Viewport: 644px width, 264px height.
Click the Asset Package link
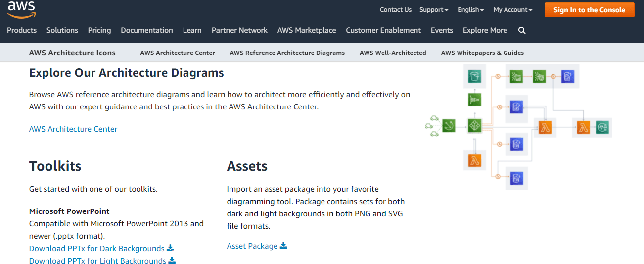coord(252,246)
